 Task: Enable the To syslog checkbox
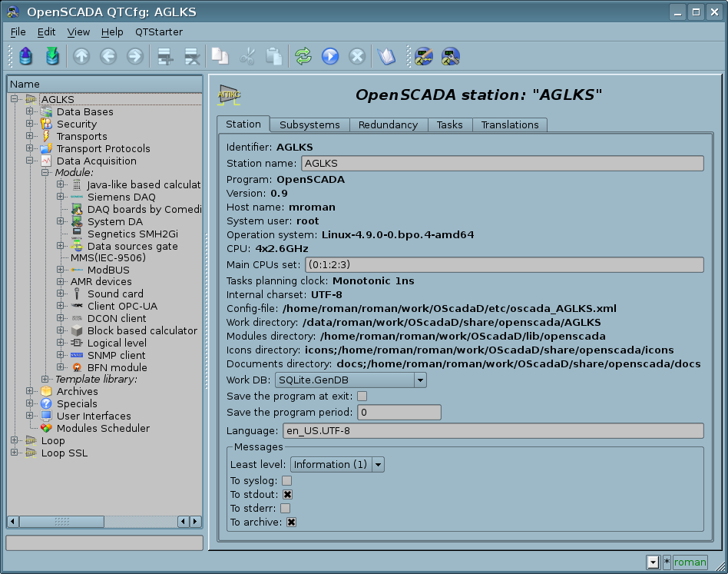tap(287, 481)
